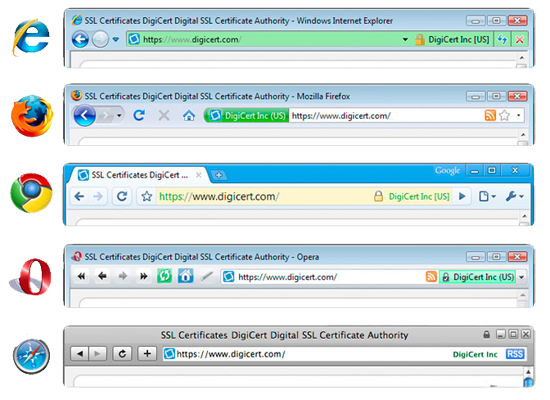Image resolution: width=550 pixels, height=400 pixels.
Task: Click Opera's green reload icon
Action: click(165, 276)
